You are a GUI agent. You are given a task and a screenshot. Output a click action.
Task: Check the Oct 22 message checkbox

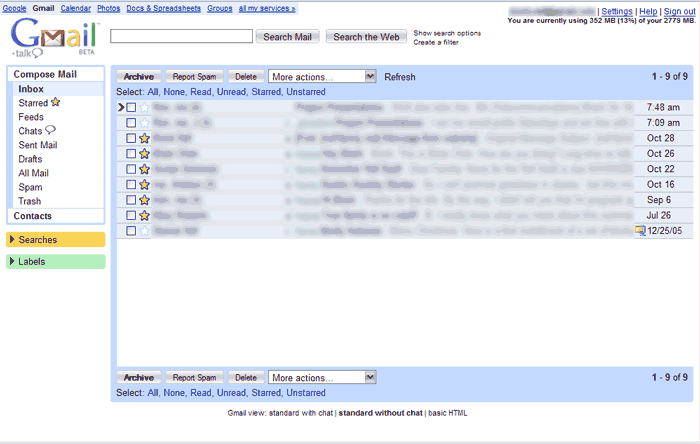click(131, 169)
